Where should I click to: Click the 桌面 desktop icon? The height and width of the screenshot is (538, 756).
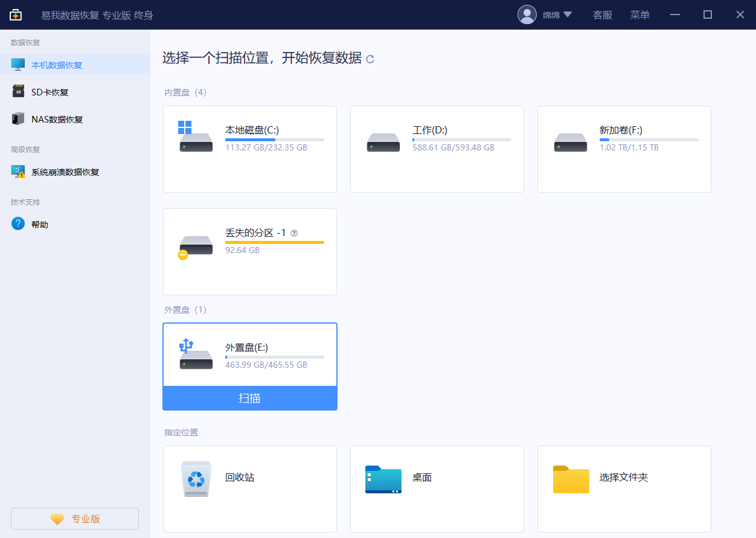(383, 479)
